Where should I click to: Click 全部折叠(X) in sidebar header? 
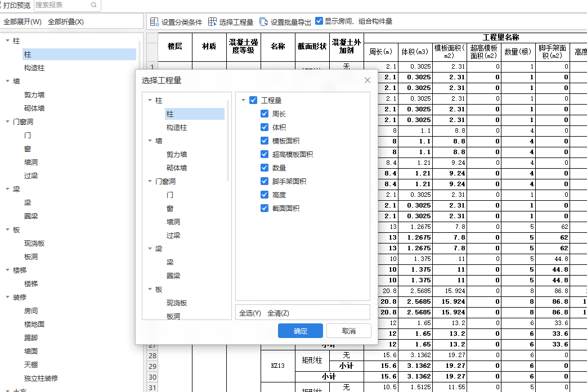tap(66, 22)
